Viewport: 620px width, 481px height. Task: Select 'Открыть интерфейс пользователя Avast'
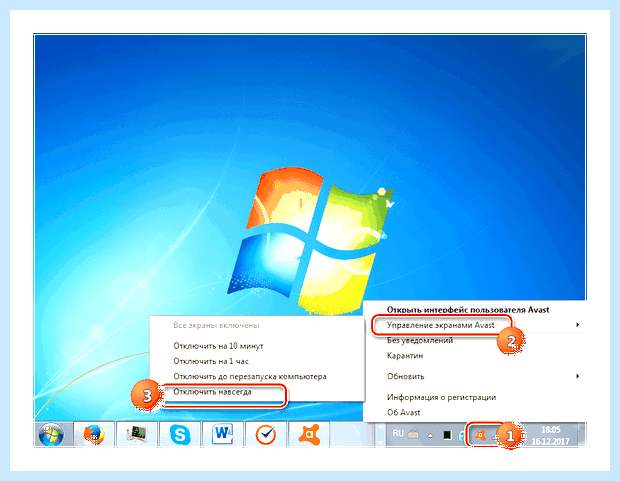pos(474,310)
